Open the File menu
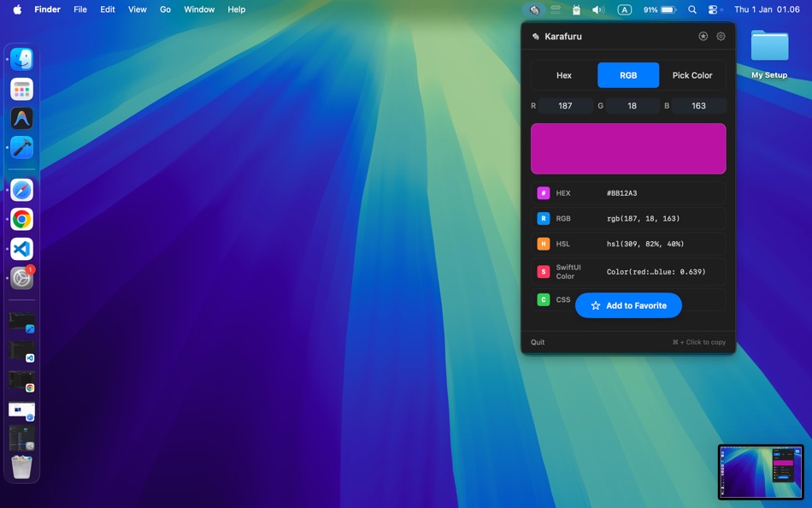This screenshot has height=508, width=812. coord(80,9)
